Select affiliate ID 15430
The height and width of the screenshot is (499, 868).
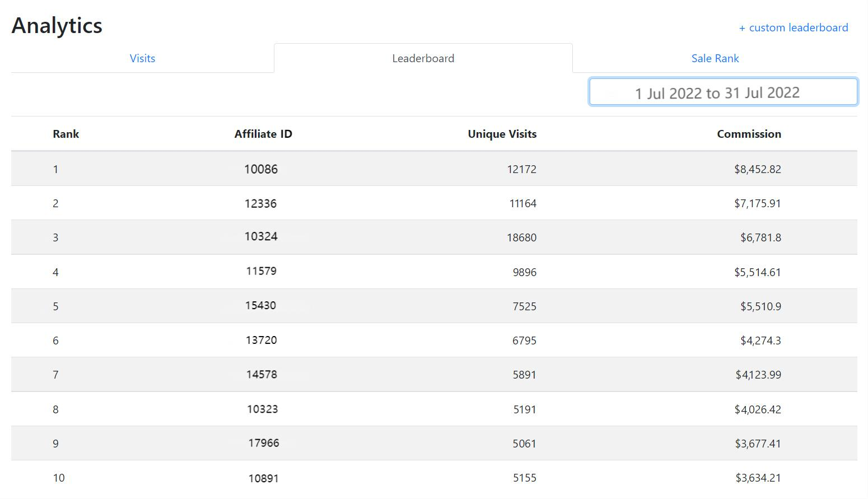[x=260, y=305]
